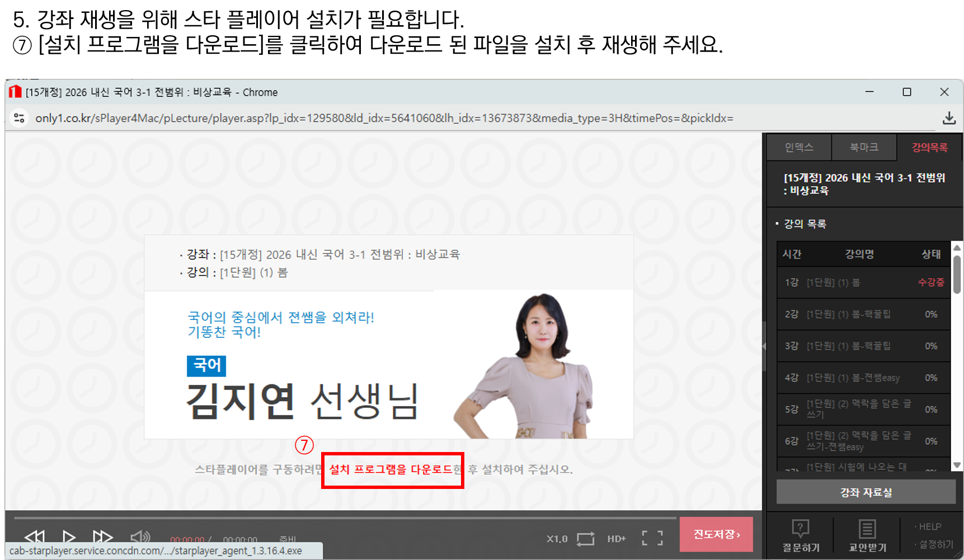
Task: Click the 교안받기 document icon
Action: 867,535
